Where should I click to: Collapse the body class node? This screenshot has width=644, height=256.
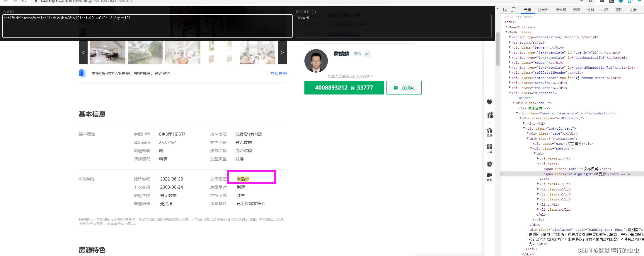point(506,32)
